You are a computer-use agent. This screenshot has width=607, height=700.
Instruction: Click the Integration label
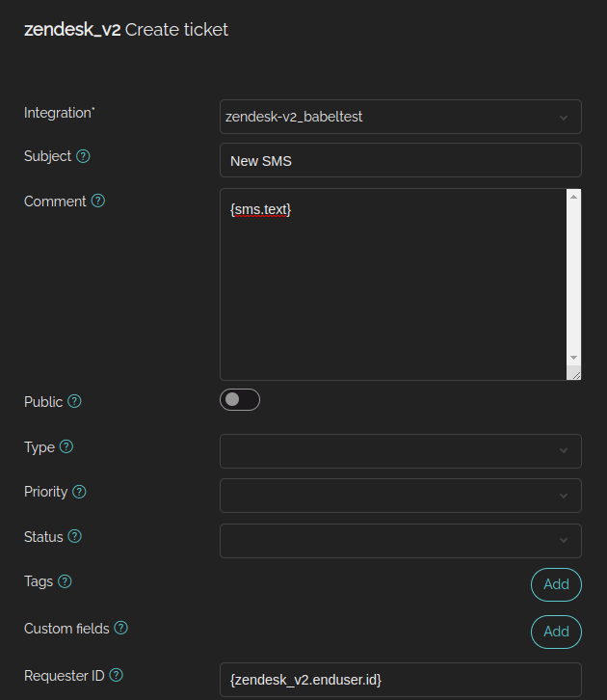pyautogui.click(x=60, y=113)
